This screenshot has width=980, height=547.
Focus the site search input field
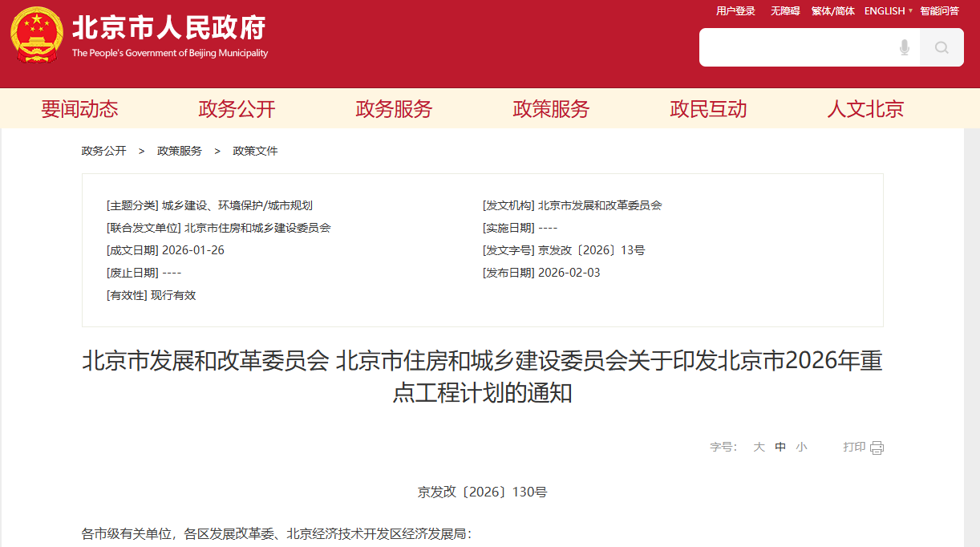click(x=794, y=48)
